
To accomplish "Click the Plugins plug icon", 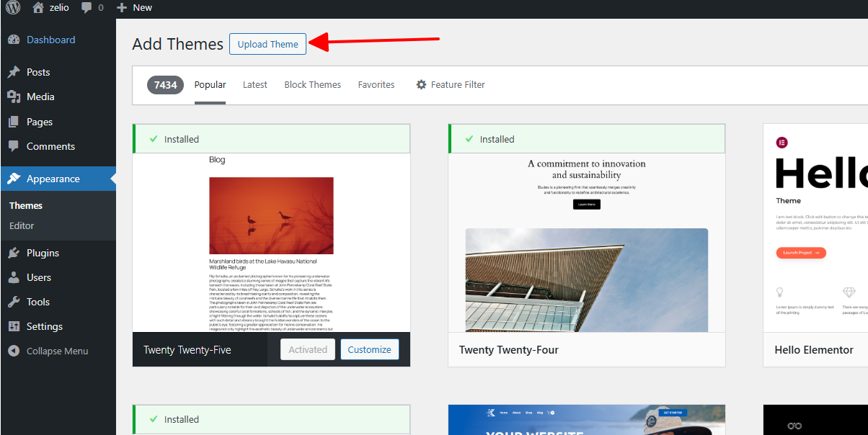I will click(x=14, y=253).
